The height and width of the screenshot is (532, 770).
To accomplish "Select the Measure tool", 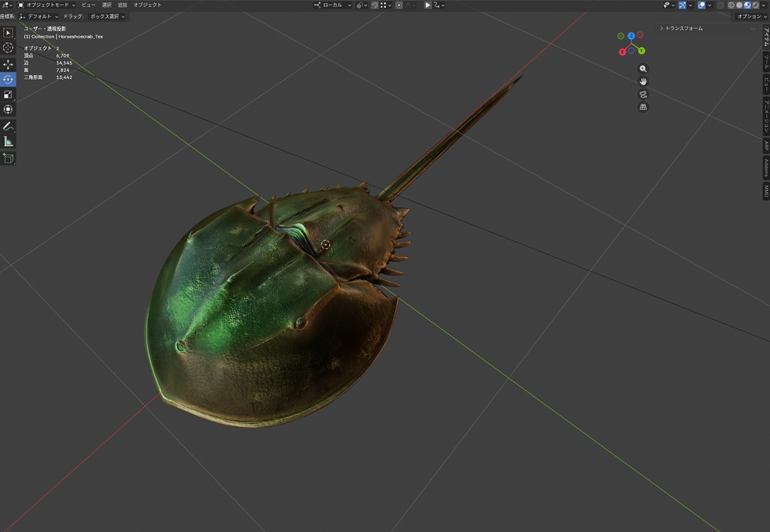I will click(x=8, y=141).
